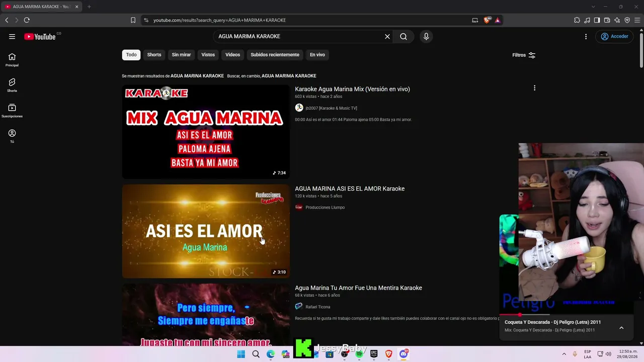Open a new browser tab with plus
Image resolution: width=644 pixels, height=362 pixels.
89,7
